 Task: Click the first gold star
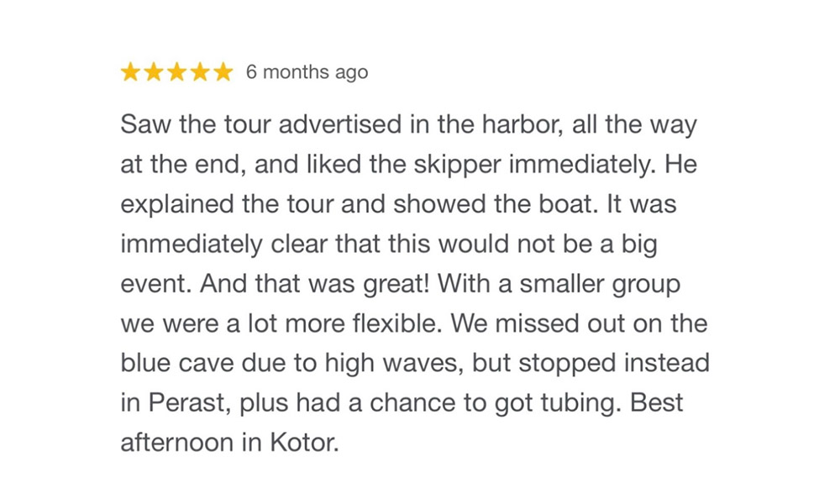[x=131, y=72]
